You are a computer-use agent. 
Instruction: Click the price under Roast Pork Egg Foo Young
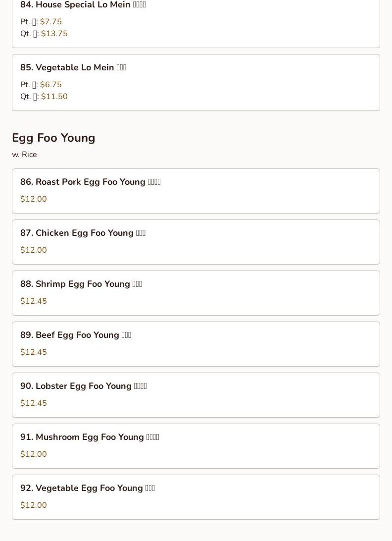34,199
